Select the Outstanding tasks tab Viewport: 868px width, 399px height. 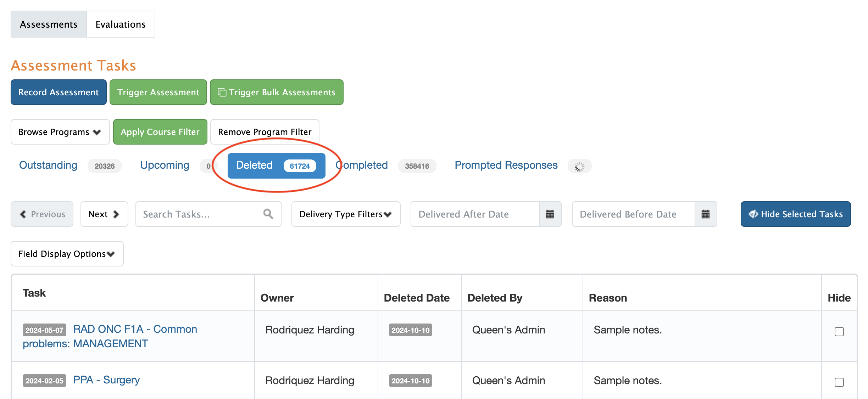click(48, 165)
